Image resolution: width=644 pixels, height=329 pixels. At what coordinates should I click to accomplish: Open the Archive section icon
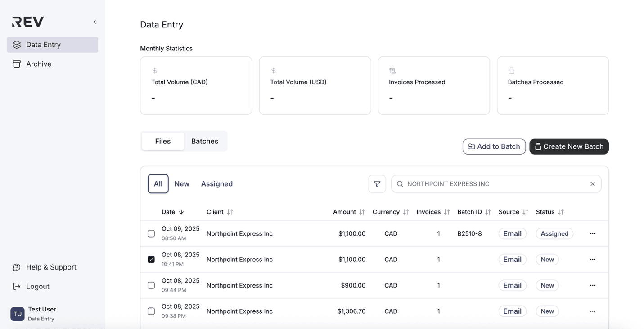(x=17, y=64)
